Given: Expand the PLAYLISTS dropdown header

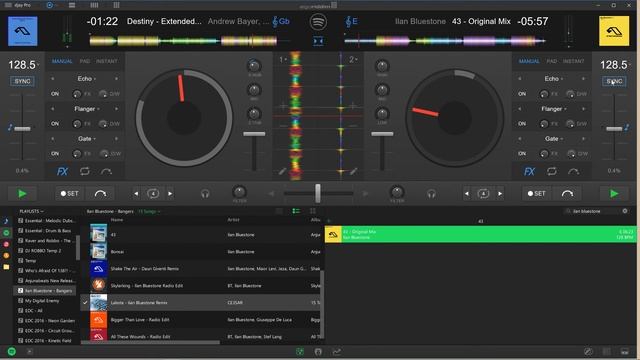Looking at the screenshot, I should pyautogui.click(x=31, y=211).
